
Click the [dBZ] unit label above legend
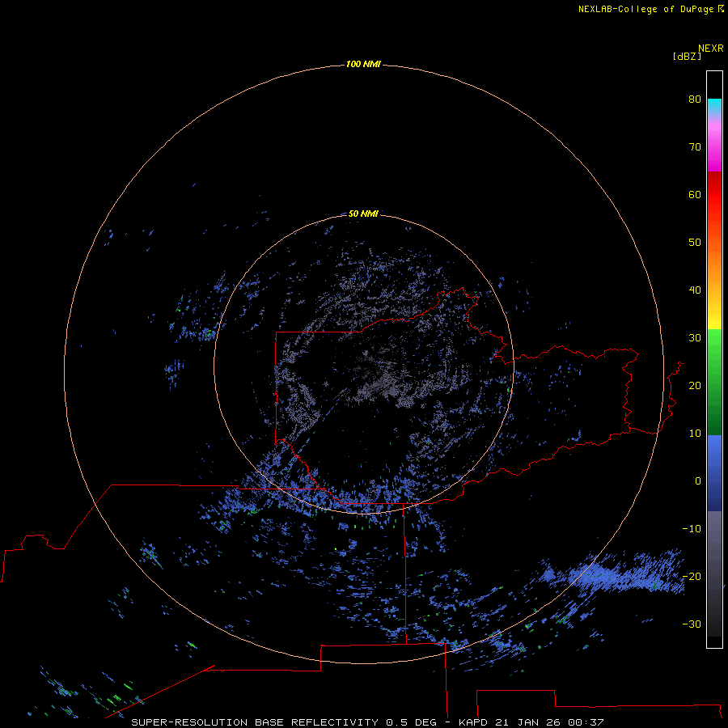(687, 57)
